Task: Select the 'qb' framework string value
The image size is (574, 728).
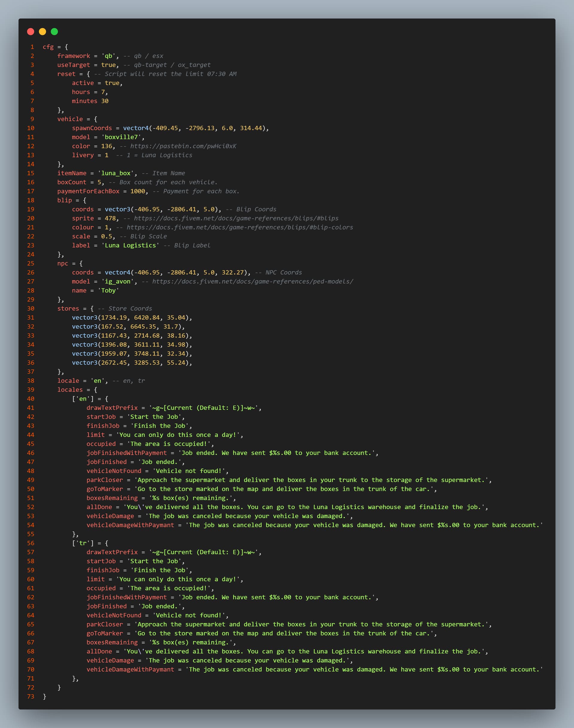Action: (108, 56)
